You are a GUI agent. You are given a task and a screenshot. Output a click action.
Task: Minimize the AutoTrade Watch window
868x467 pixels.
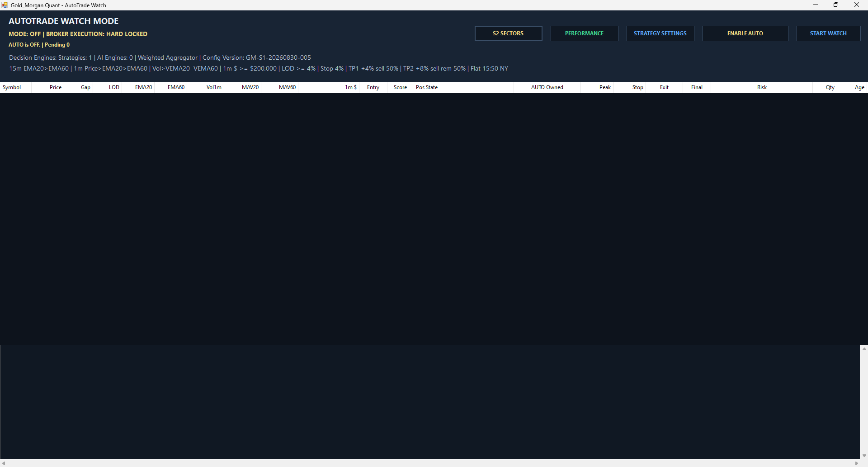[816, 5]
